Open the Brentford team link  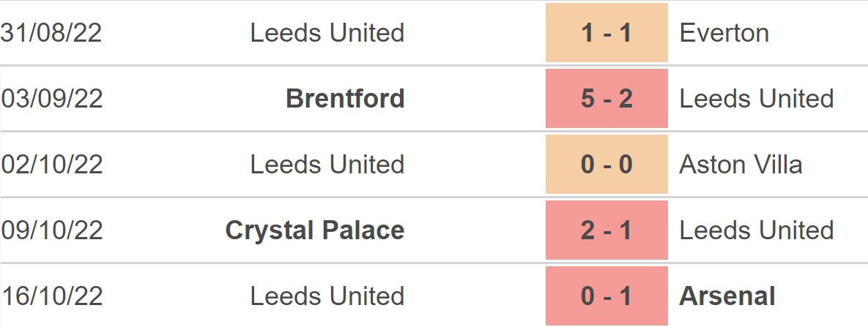pos(345,99)
